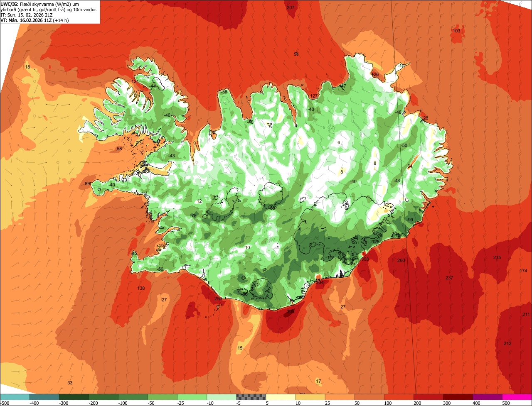
Task: Select the purple swatch between 400 and 500
Action: point(488,397)
